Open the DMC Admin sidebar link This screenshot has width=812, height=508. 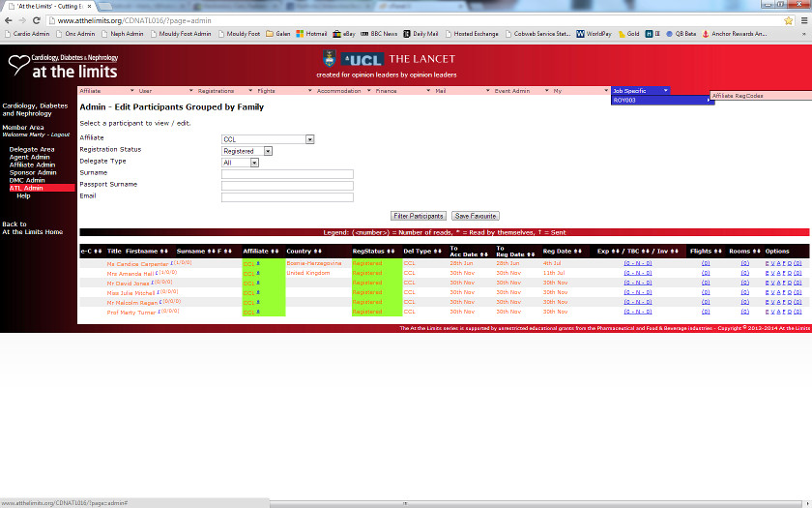point(27,180)
